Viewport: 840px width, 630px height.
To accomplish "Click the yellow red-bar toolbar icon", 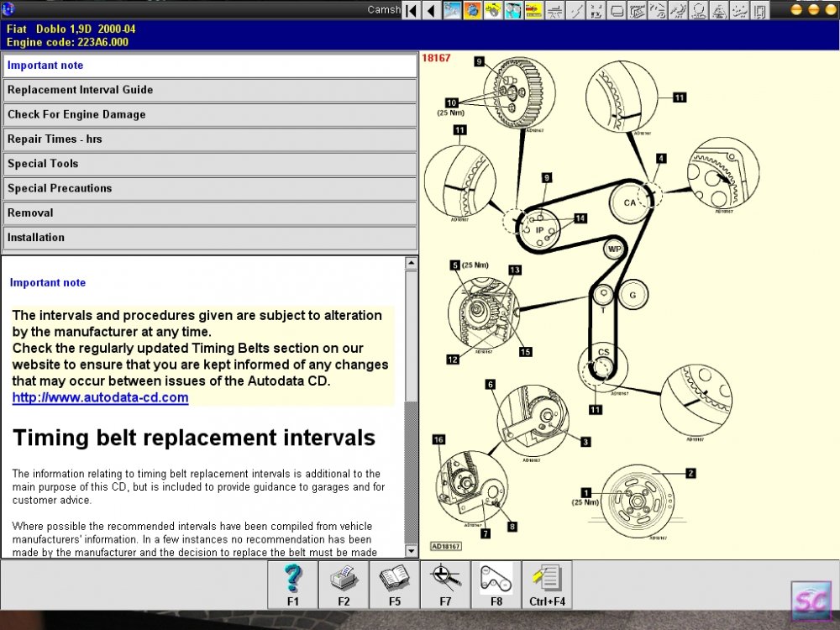I will pos(533,10).
